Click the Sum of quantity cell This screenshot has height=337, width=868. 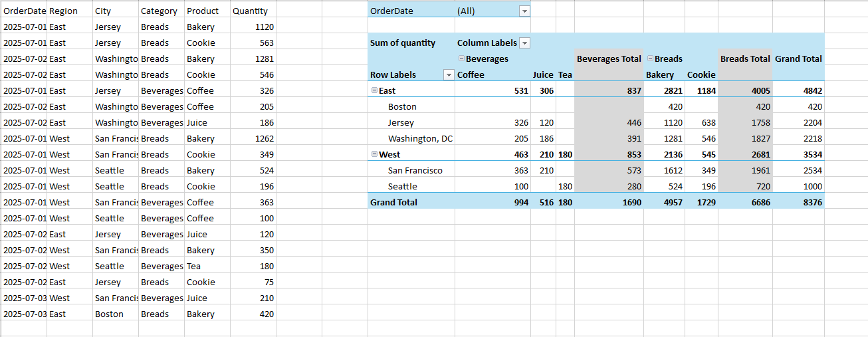click(403, 43)
